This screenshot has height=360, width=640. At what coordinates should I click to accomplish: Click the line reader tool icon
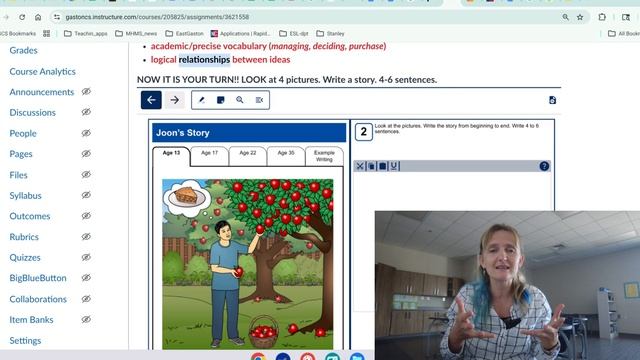[259, 100]
